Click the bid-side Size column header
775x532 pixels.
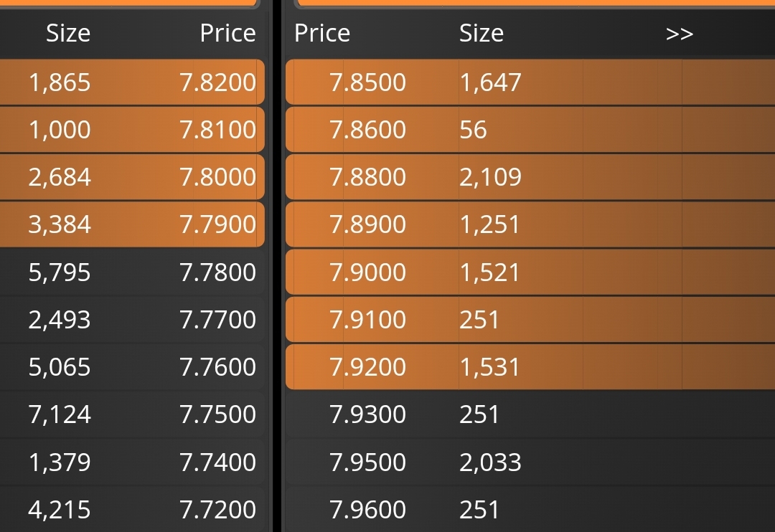(x=68, y=33)
